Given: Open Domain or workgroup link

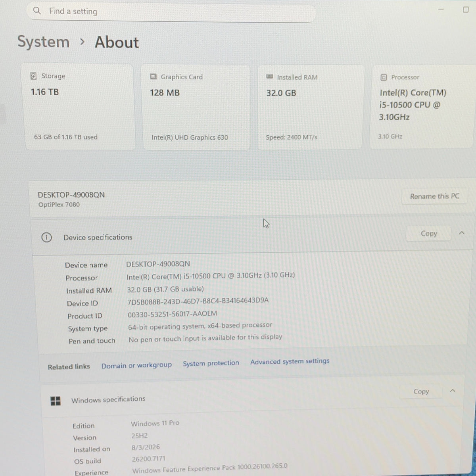Looking at the screenshot, I should [136, 365].
